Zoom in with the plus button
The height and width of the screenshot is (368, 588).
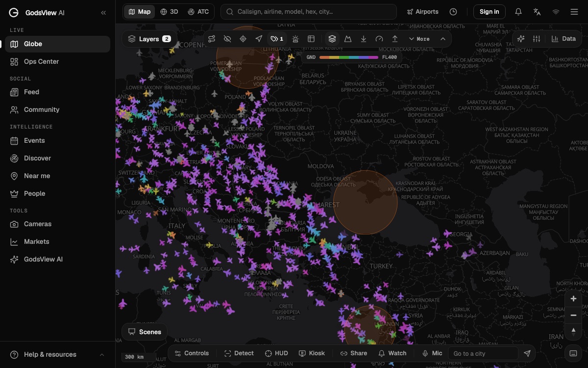click(573, 299)
